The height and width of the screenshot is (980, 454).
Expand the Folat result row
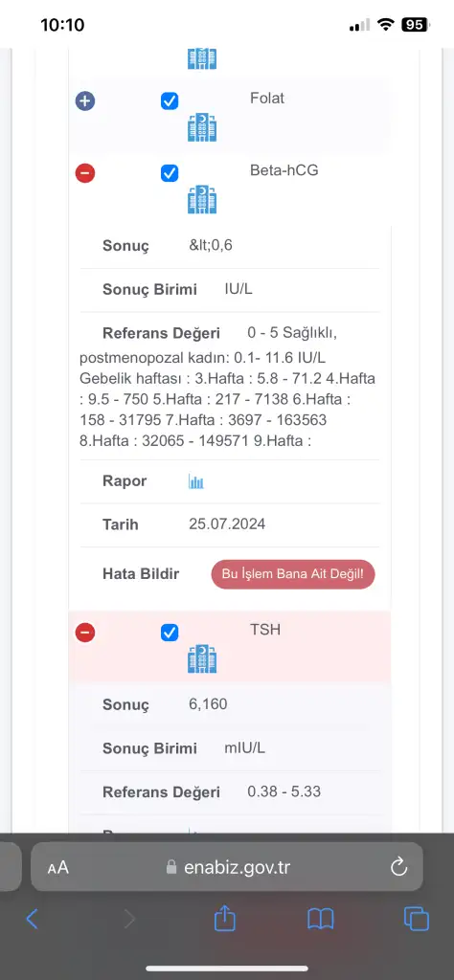coord(85,100)
